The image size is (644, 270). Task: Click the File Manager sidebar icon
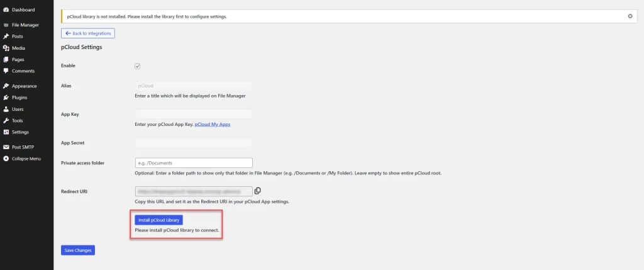6,25
